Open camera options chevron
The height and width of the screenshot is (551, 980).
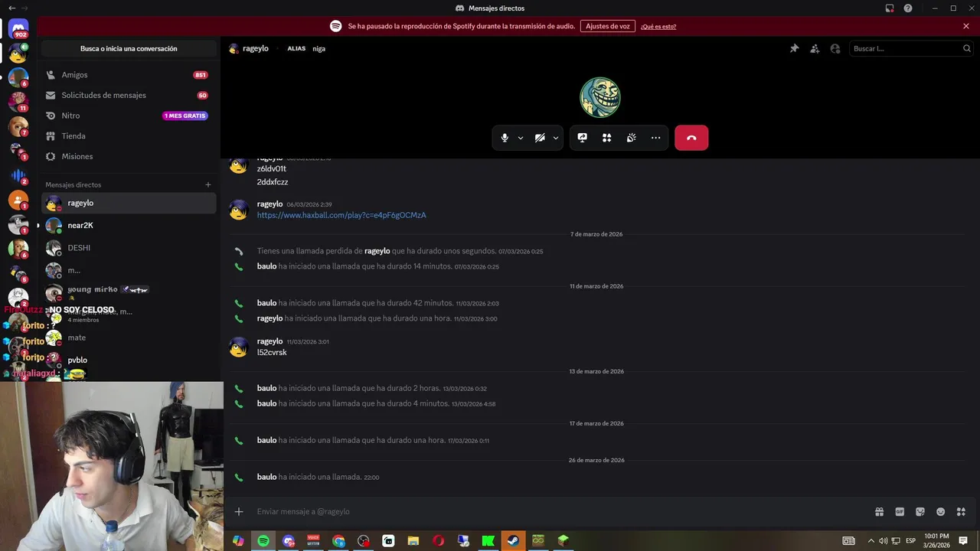[x=556, y=138]
